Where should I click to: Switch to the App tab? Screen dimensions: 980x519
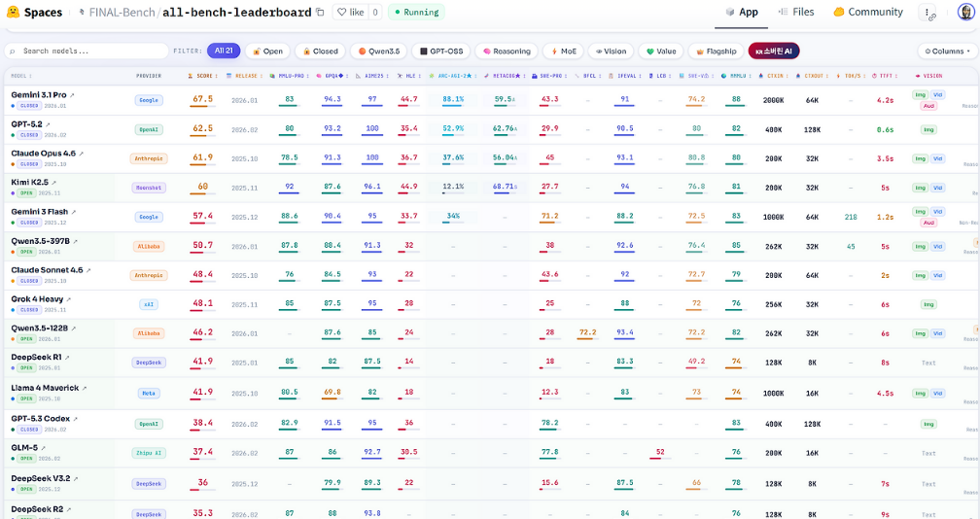[x=741, y=12]
